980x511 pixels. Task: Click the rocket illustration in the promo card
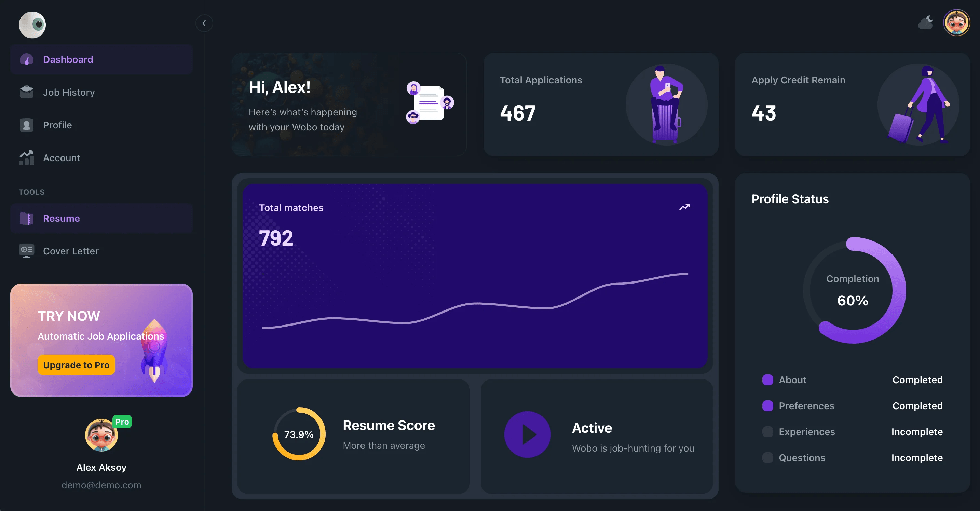click(x=154, y=350)
